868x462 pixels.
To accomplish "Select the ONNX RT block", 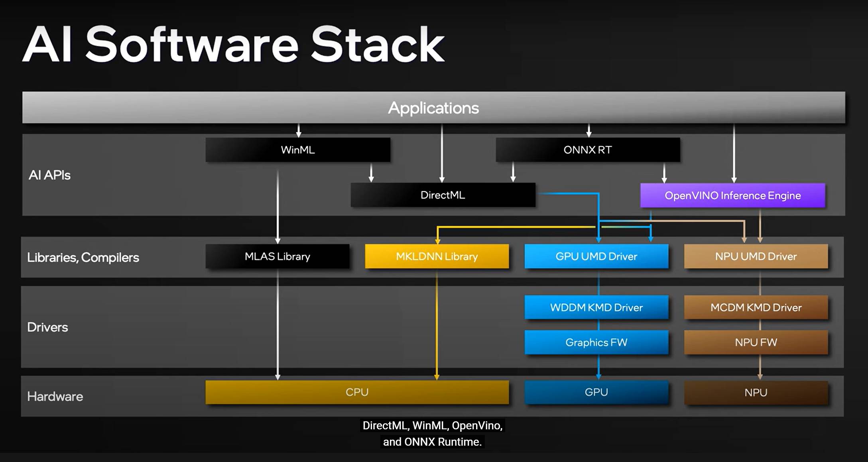I will click(588, 150).
